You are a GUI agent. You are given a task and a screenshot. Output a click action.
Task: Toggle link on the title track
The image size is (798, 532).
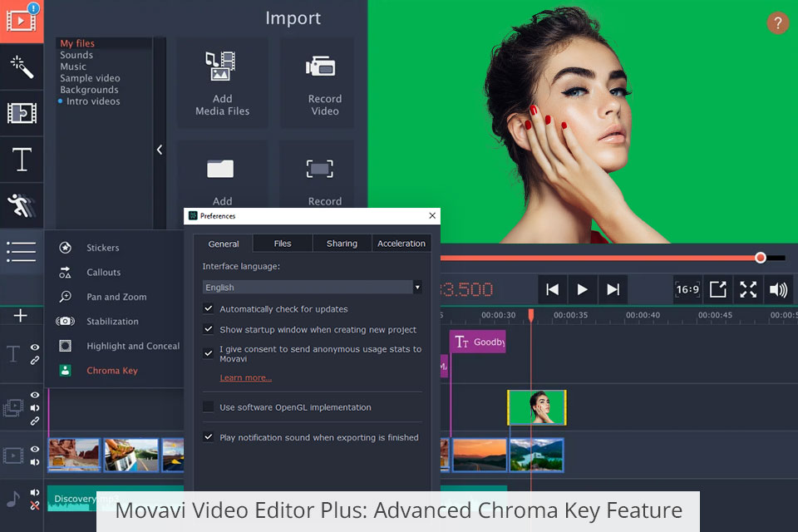pos(35,360)
